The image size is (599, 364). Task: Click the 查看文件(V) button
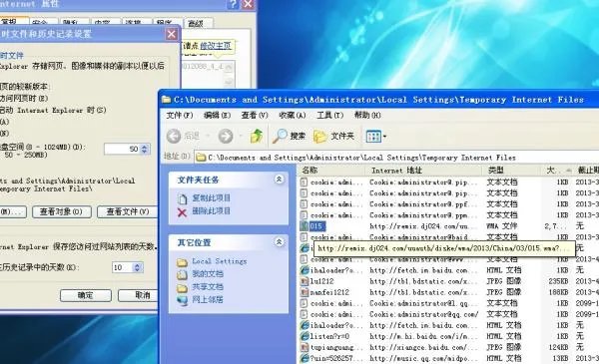point(127,211)
